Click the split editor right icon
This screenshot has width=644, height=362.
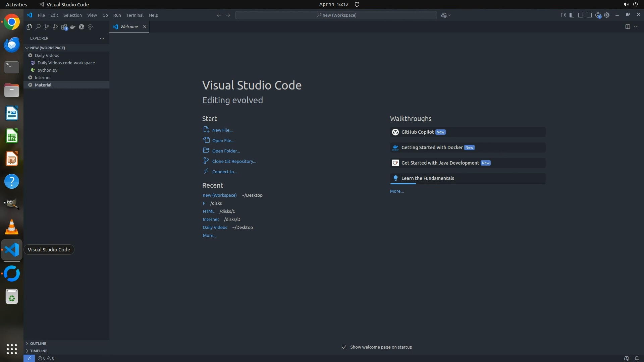click(x=628, y=27)
